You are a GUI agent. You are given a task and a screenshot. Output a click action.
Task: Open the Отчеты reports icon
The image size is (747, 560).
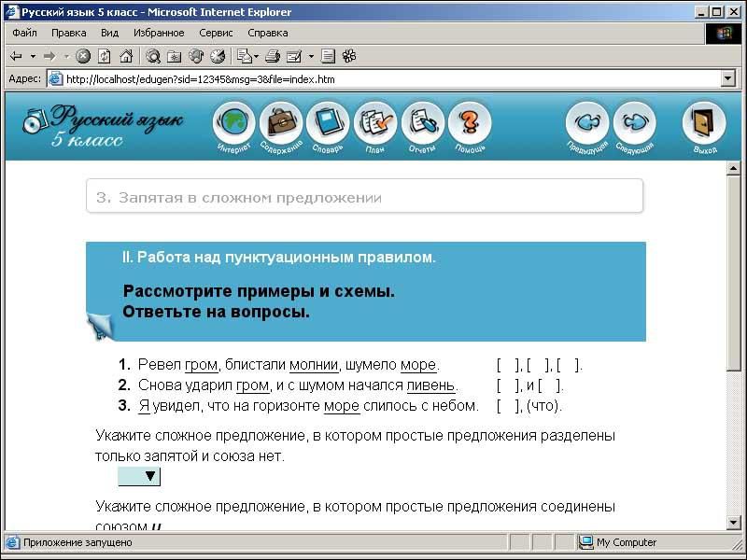coord(422,122)
